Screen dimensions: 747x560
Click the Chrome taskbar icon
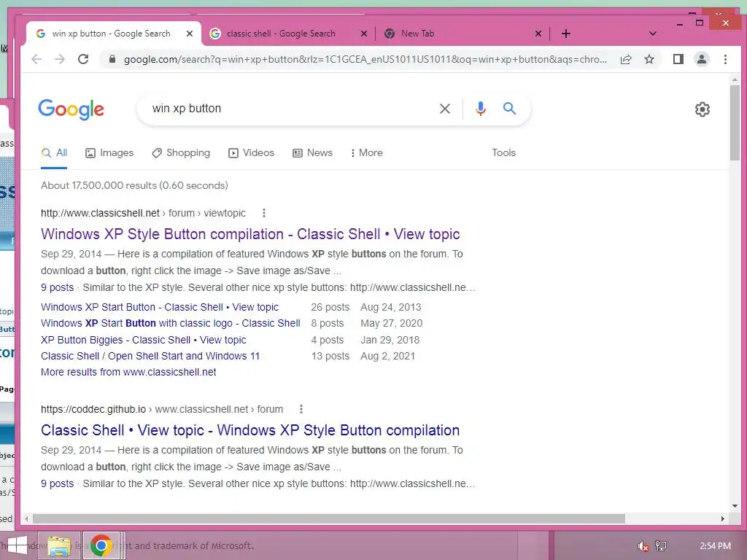[101, 545]
